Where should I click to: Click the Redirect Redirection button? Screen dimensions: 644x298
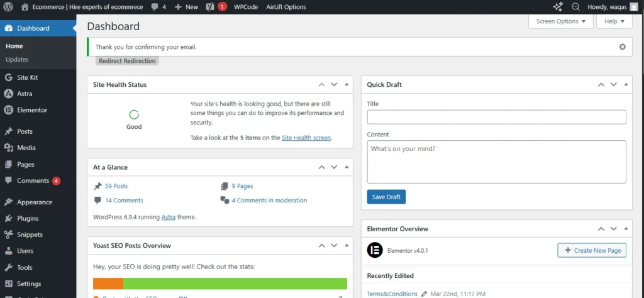point(127,61)
